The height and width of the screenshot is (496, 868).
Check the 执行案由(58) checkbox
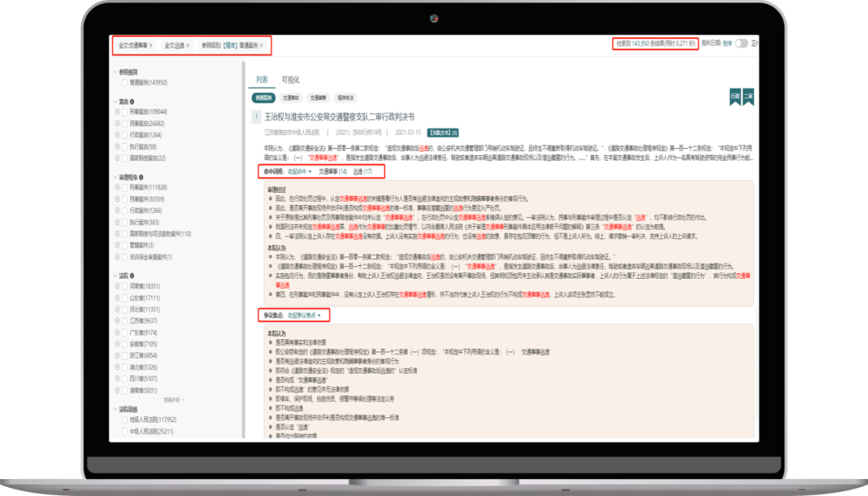(125, 146)
